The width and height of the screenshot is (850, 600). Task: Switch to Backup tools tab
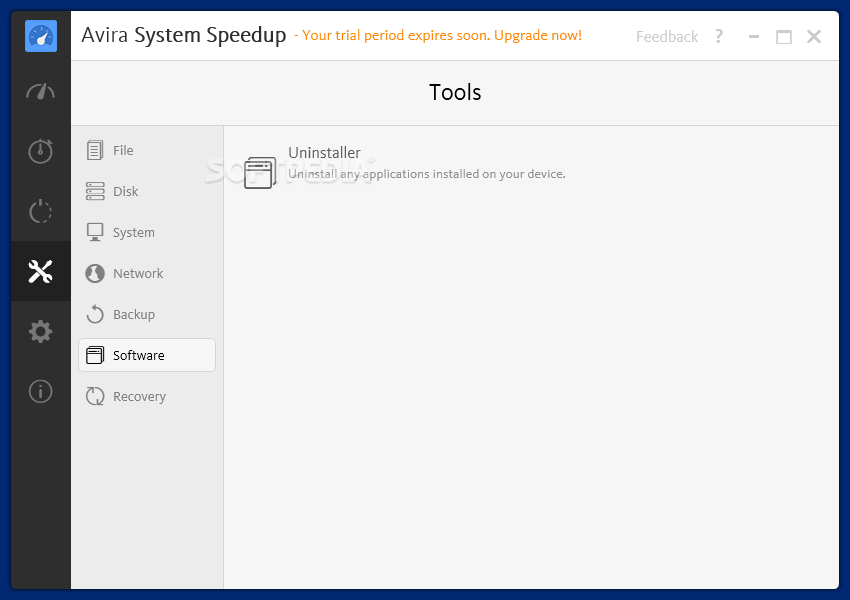point(147,314)
